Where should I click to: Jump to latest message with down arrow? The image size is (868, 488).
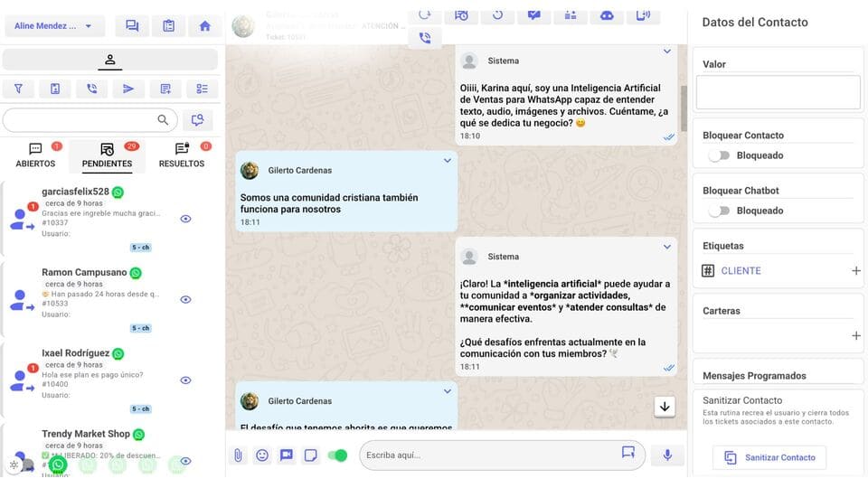point(665,407)
